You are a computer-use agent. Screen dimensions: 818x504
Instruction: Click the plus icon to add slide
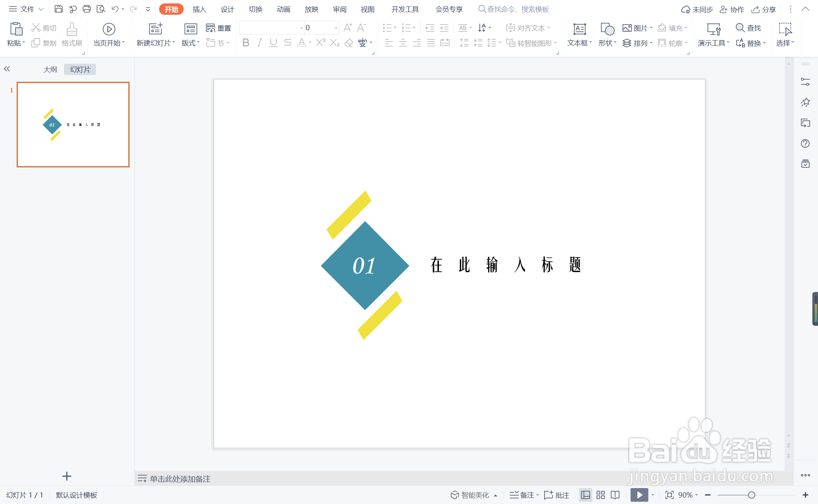(x=67, y=476)
